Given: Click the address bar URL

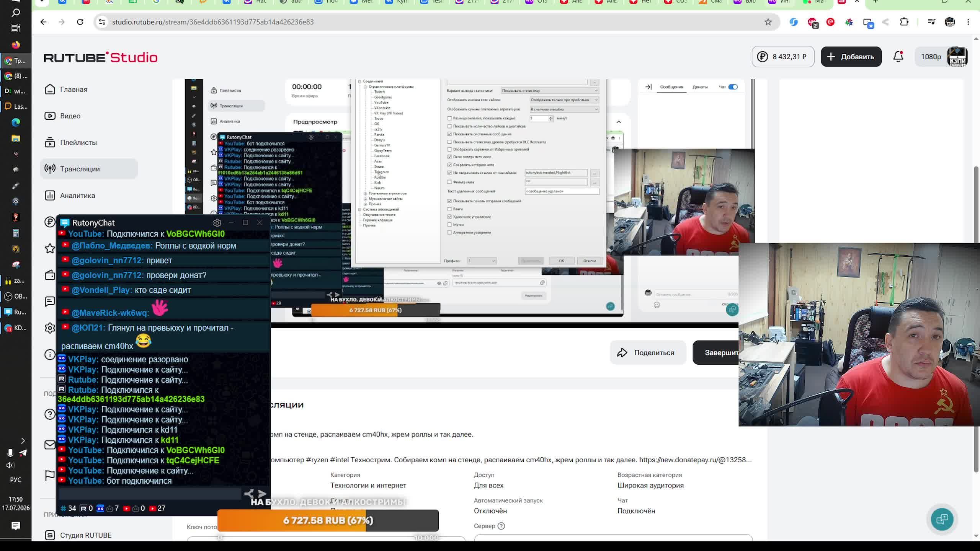Looking at the screenshot, I should tap(212, 22).
